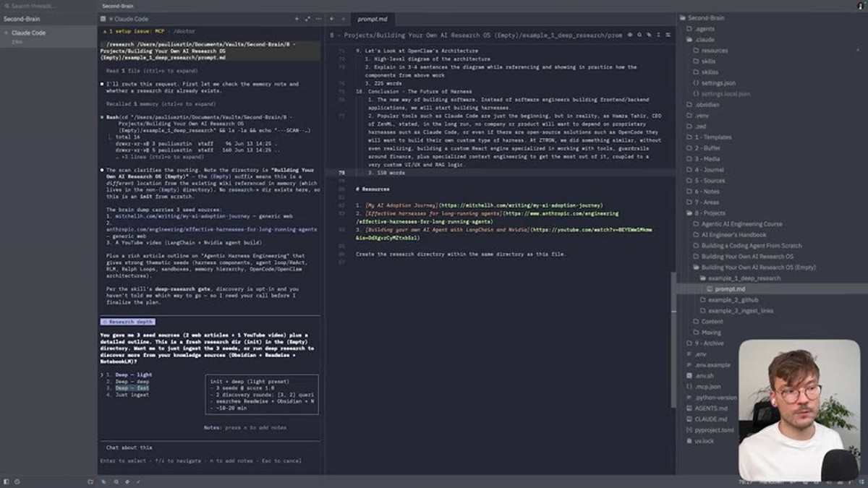The width and height of the screenshot is (868, 488).
Task: Click the clock history icon in the status bar
Action: click(17, 481)
